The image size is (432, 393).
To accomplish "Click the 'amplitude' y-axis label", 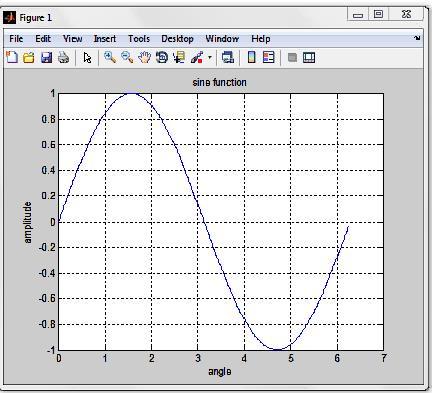I will pyautogui.click(x=28, y=222).
